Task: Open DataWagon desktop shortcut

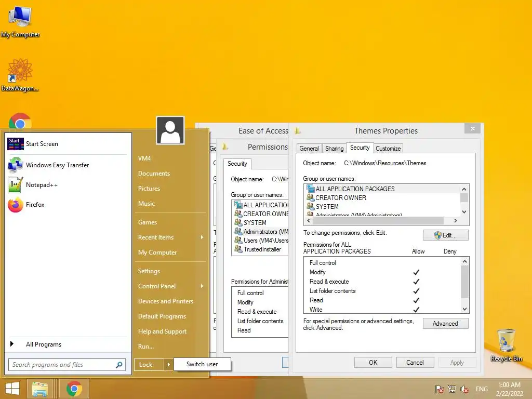Action: pos(20,75)
